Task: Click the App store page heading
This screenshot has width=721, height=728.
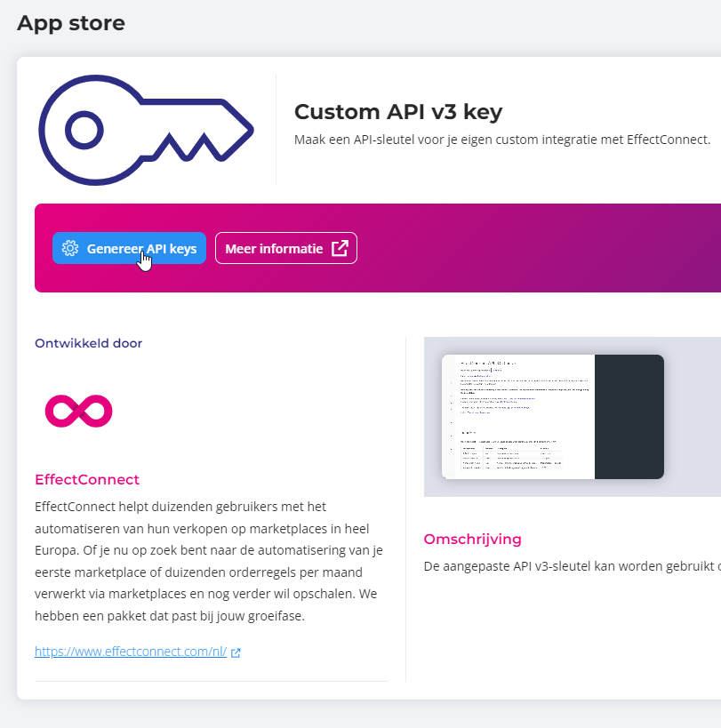Action: click(71, 23)
